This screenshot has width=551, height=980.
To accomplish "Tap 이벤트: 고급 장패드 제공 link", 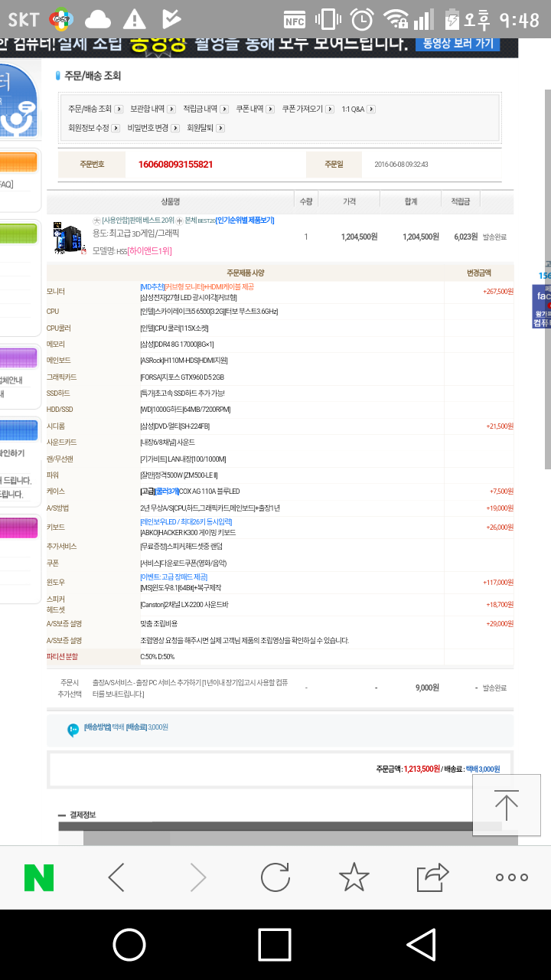I will click(174, 577).
